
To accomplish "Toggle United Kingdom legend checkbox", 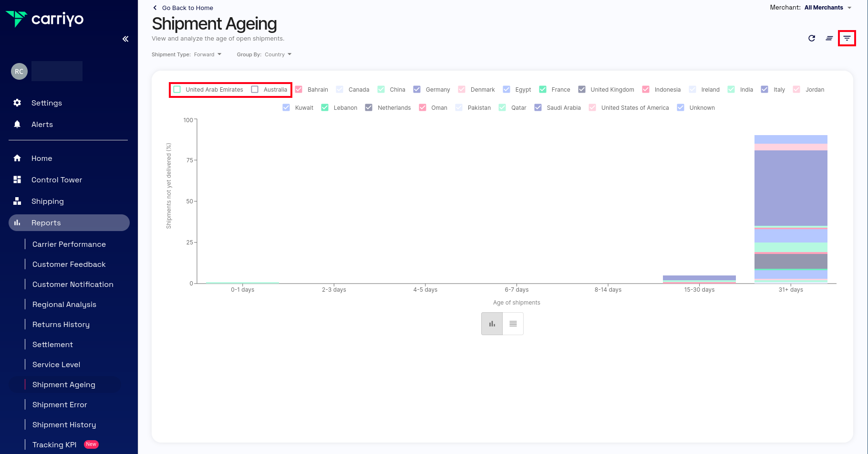I will pyautogui.click(x=582, y=89).
